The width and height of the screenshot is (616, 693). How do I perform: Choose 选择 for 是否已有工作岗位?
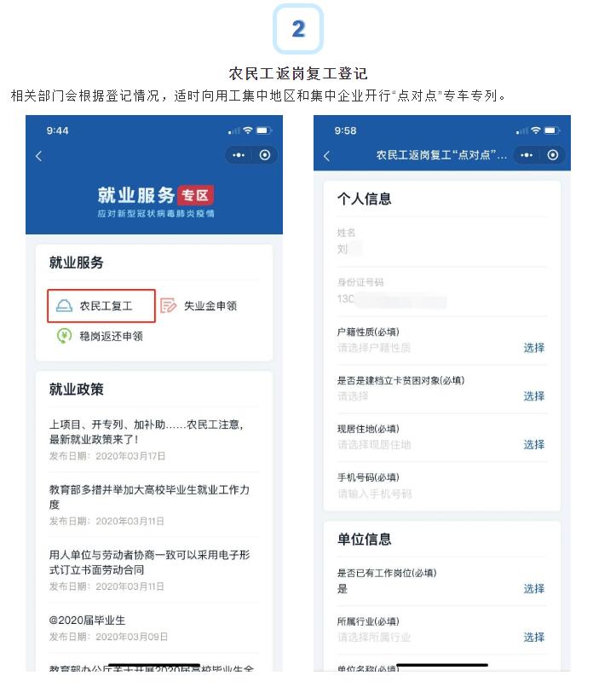(x=534, y=589)
